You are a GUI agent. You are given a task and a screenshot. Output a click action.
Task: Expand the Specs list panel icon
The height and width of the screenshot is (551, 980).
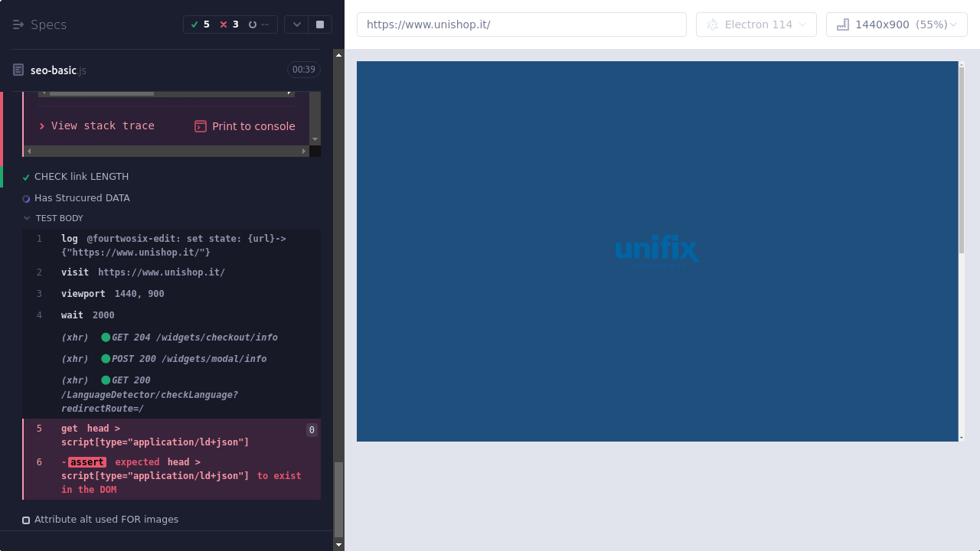pos(18,24)
